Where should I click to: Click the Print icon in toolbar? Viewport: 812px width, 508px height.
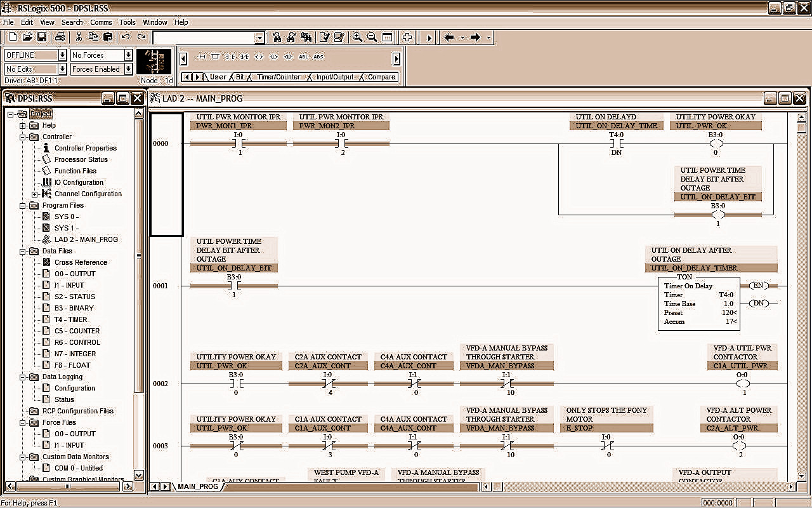(x=60, y=37)
